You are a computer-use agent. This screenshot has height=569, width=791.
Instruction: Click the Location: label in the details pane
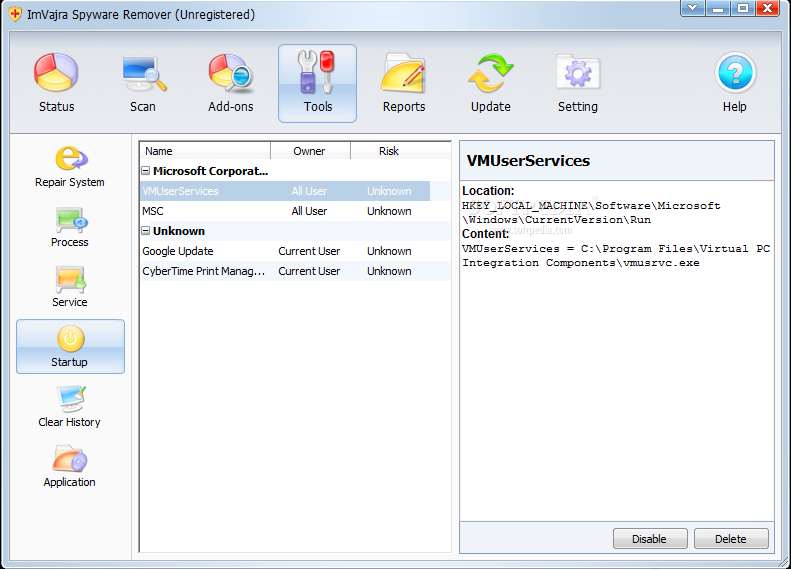(x=488, y=191)
